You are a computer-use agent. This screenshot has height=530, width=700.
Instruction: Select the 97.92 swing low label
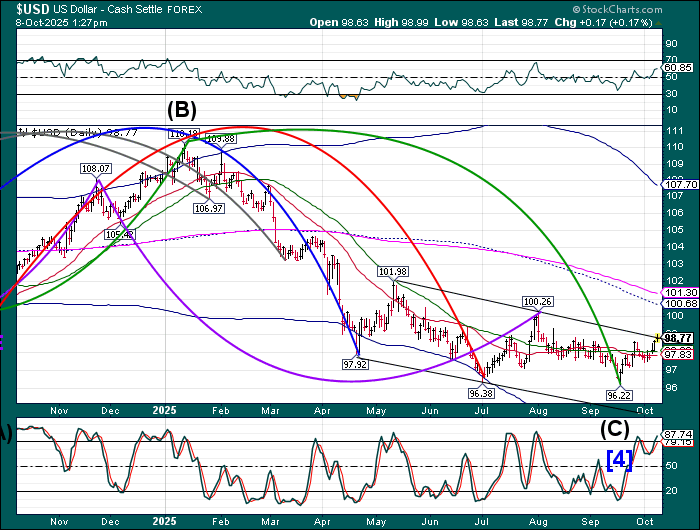[x=357, y=365]
